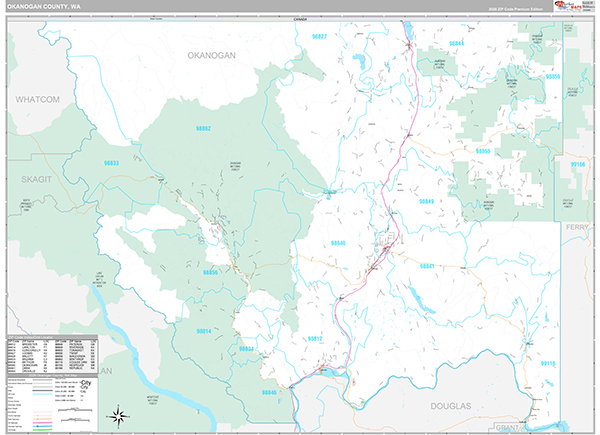Click the upper scale bar in legend
The image size is (600, 435).
coord(75,410)
